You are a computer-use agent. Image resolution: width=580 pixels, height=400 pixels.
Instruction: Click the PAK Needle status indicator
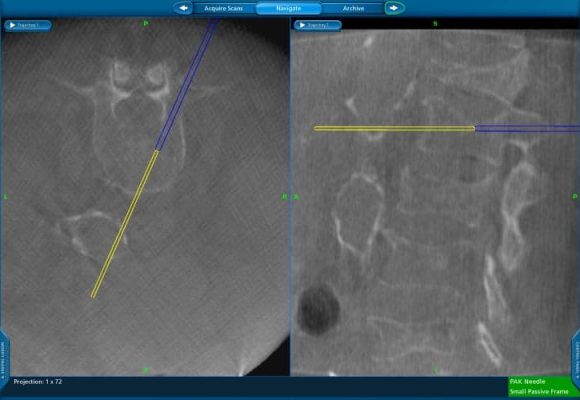[527, 381]
